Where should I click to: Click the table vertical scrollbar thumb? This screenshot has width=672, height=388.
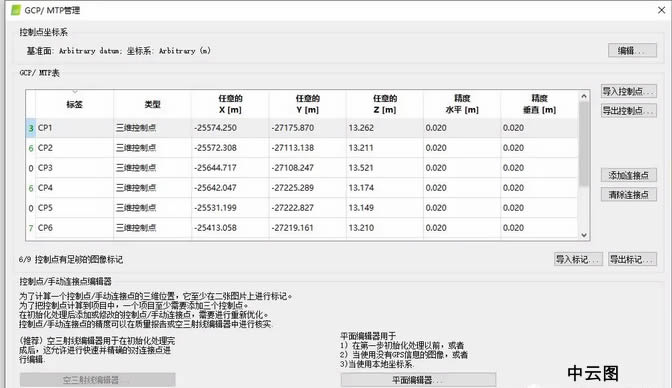coord(584,144)
